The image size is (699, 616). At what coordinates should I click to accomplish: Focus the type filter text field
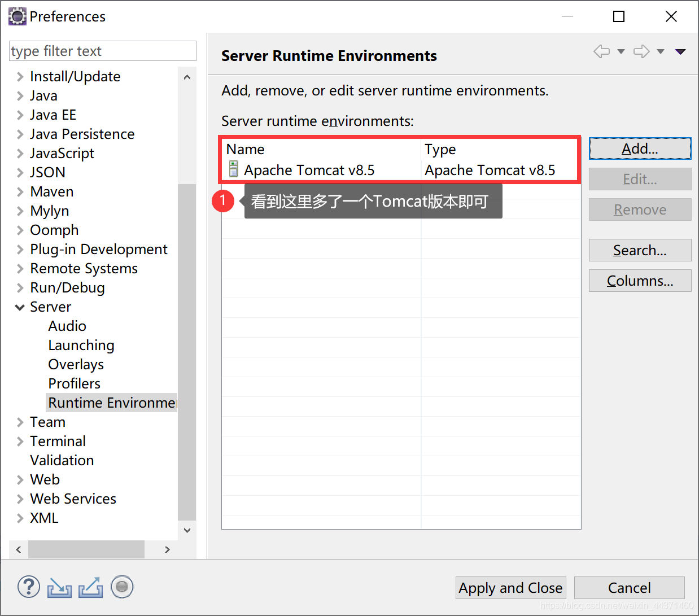coord(103,51)
